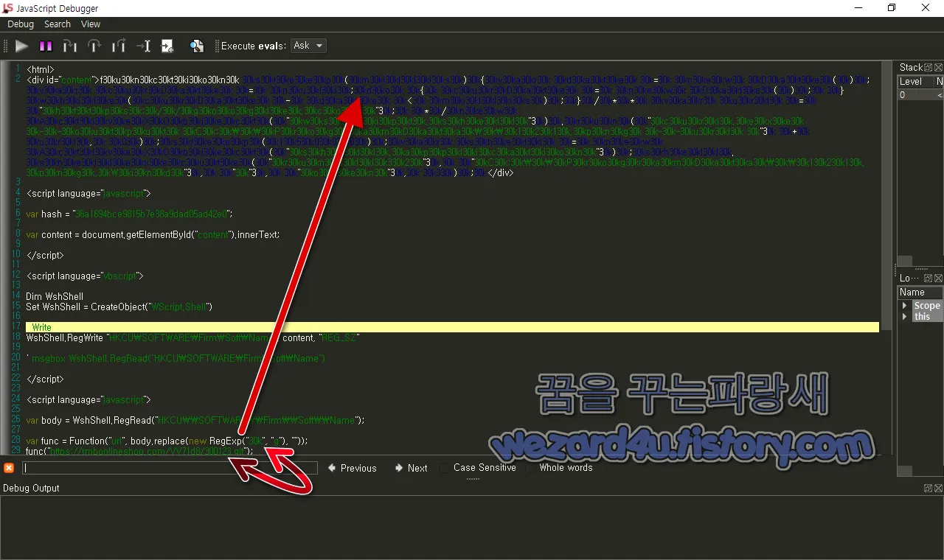Click the 'Set WshShell = CreateObject' line
Viewport: 944px width, 560px height.
point(119,307)
